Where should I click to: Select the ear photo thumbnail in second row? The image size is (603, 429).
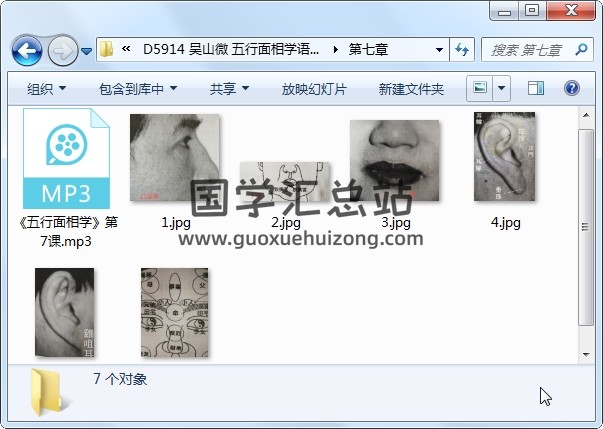(64, 312)
